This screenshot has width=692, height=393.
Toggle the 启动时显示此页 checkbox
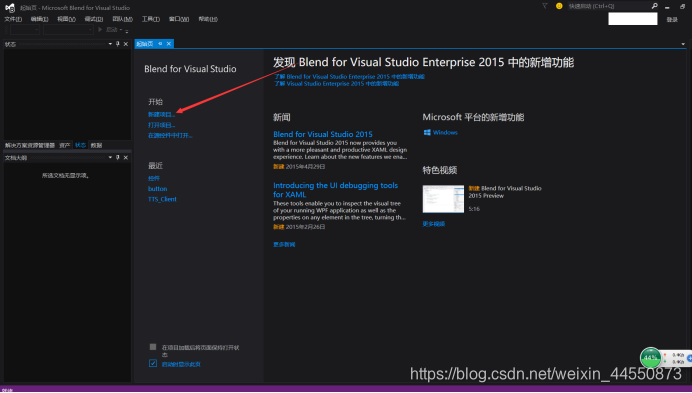[x=153, y=363]
